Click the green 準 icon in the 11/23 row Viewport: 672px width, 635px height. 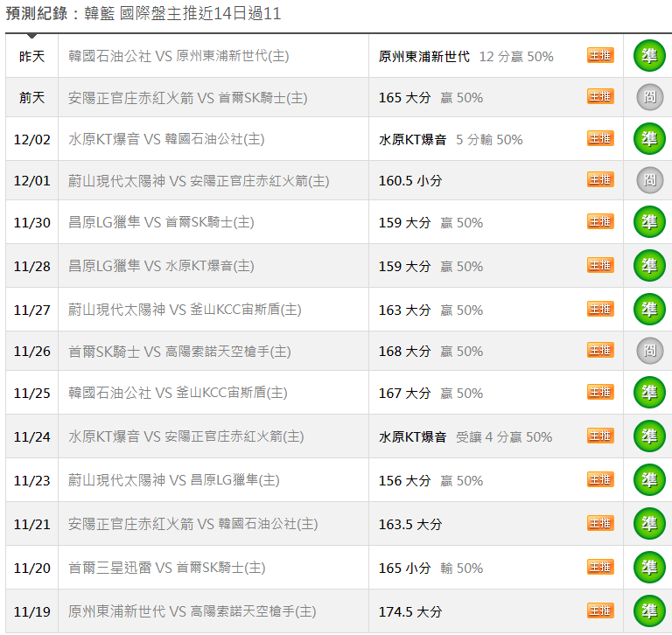pos(649,480)
